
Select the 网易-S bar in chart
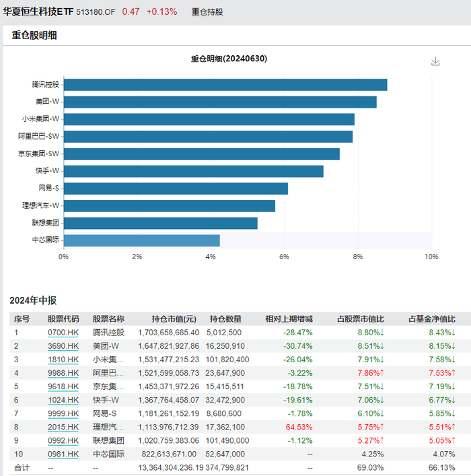[176, 189]
